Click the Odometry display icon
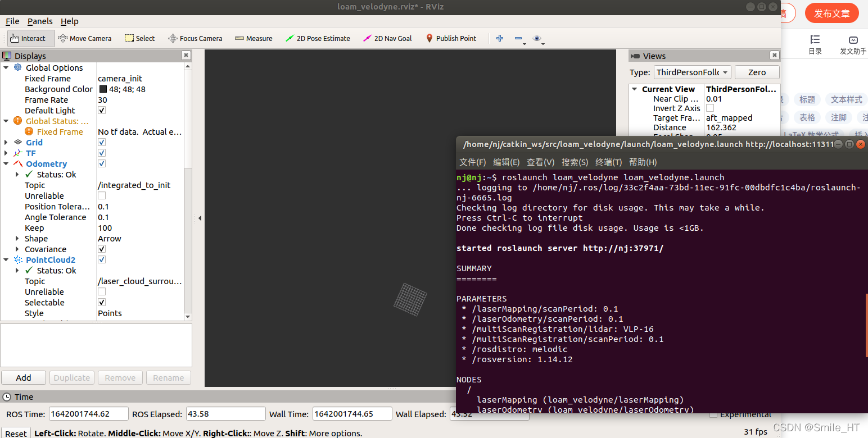 click(17, 163)
